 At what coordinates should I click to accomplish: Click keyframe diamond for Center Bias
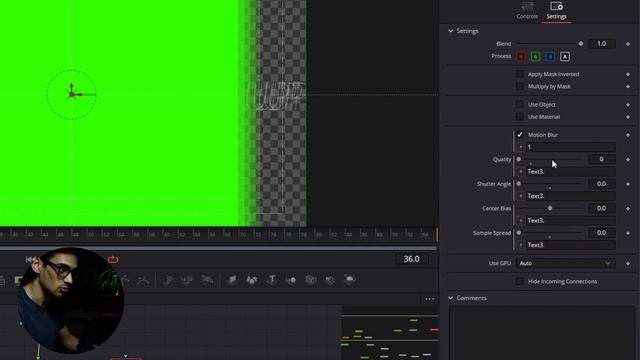tap(628, 209)
